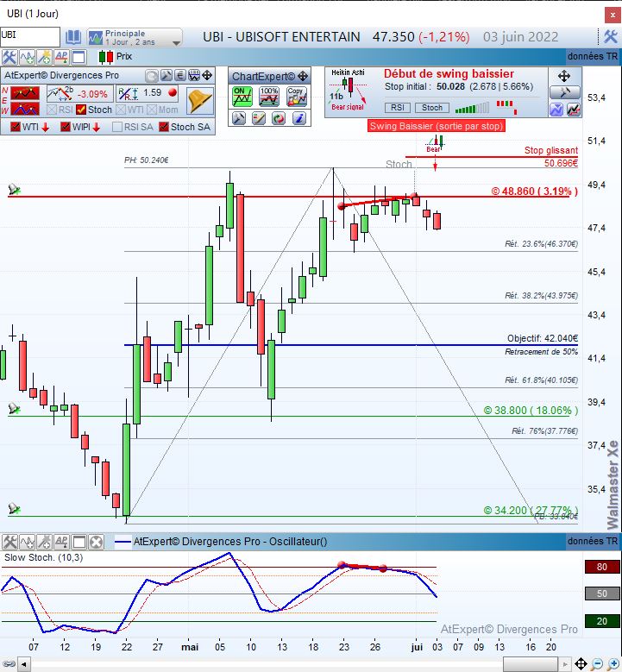Viewport: 622px width, 672px height.
Task: Toggle ChartExpert ON button
Action: (242, 97)
